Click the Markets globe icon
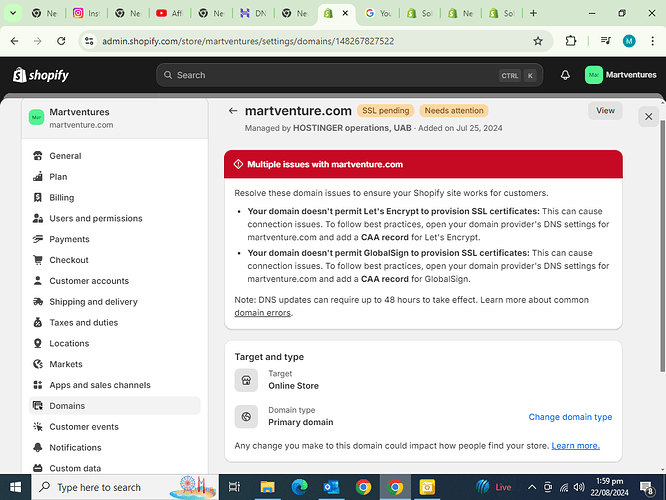The height and width of the screenshot is (500, 666). coord(38,364)
